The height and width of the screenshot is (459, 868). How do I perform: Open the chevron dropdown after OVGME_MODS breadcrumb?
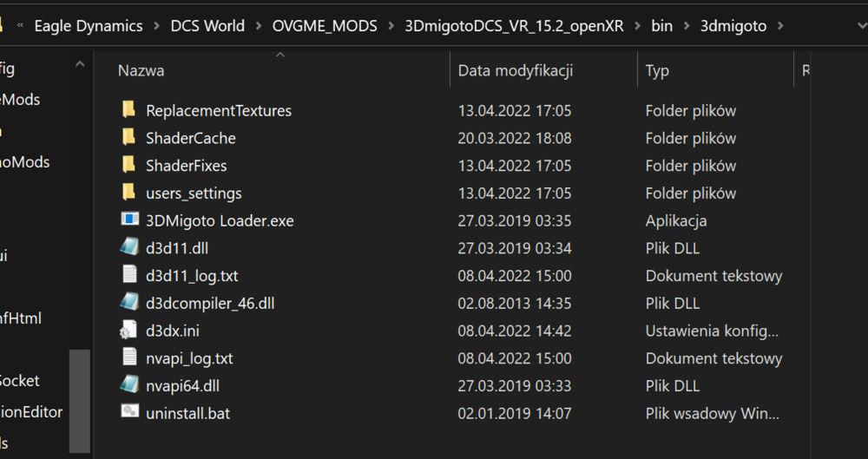tap(391, 26)
